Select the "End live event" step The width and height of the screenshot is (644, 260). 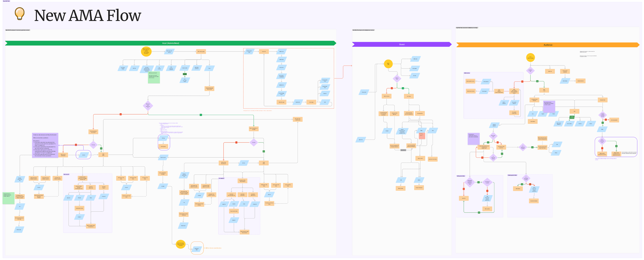[163, 157]
